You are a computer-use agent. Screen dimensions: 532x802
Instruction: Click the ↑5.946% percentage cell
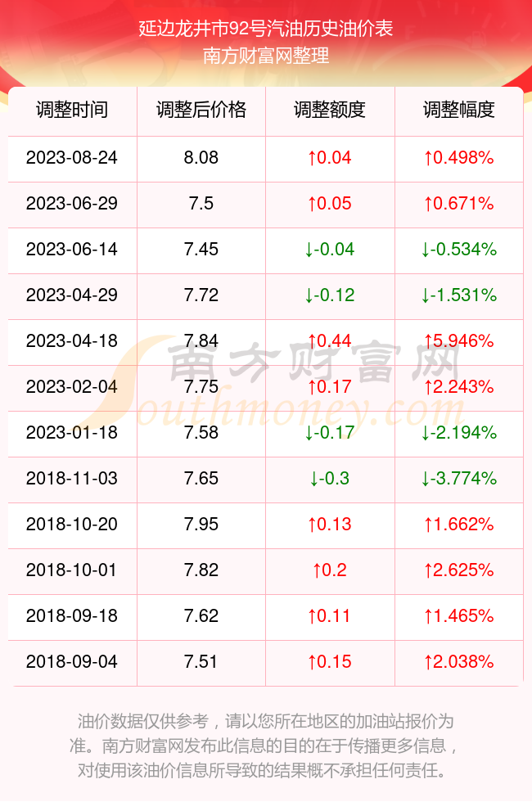tap(459, 341)
